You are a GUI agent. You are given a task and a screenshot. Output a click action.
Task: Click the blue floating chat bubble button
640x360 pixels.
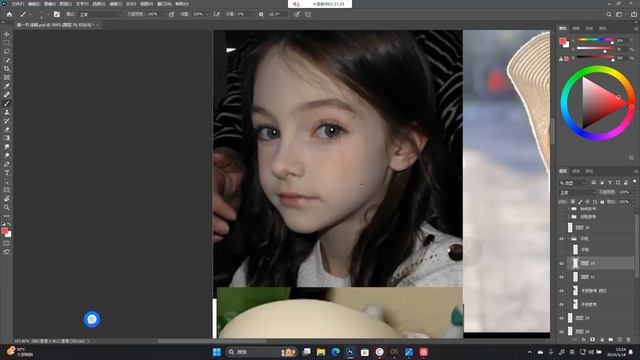(x=92, y=319)
